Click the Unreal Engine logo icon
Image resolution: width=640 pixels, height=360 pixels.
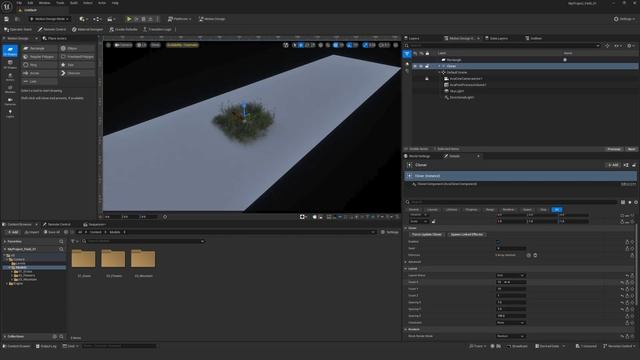tap(7, 6)
